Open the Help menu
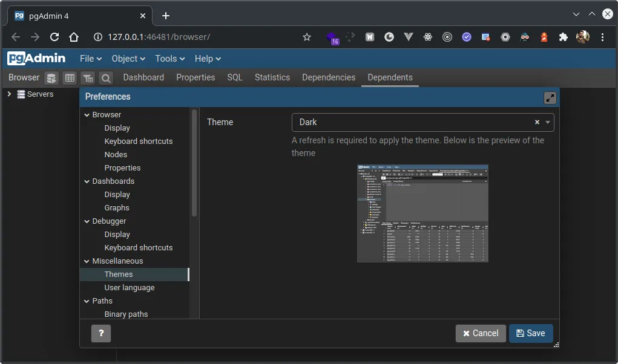Screen dimensions: 618x364 [x=208, y=59]
